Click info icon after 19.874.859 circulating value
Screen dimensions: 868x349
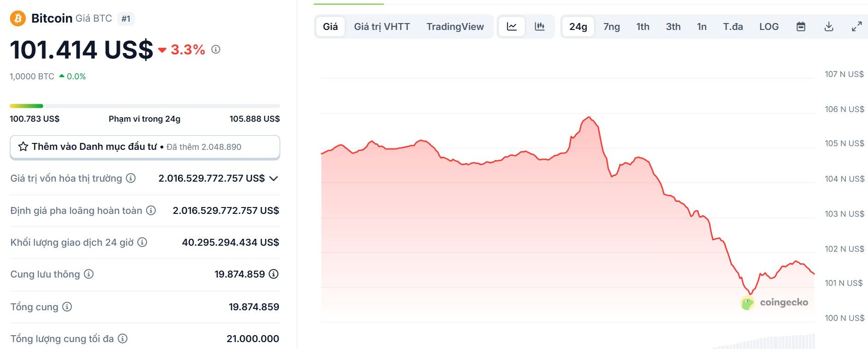tap(274, 274)
